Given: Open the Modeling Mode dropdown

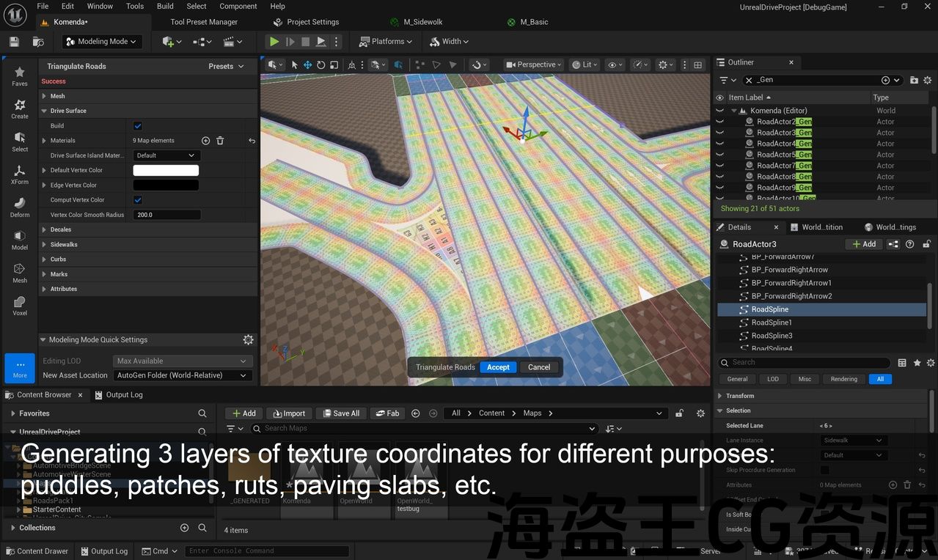Looking at the screenshot, I should click(x=102, y=42).
